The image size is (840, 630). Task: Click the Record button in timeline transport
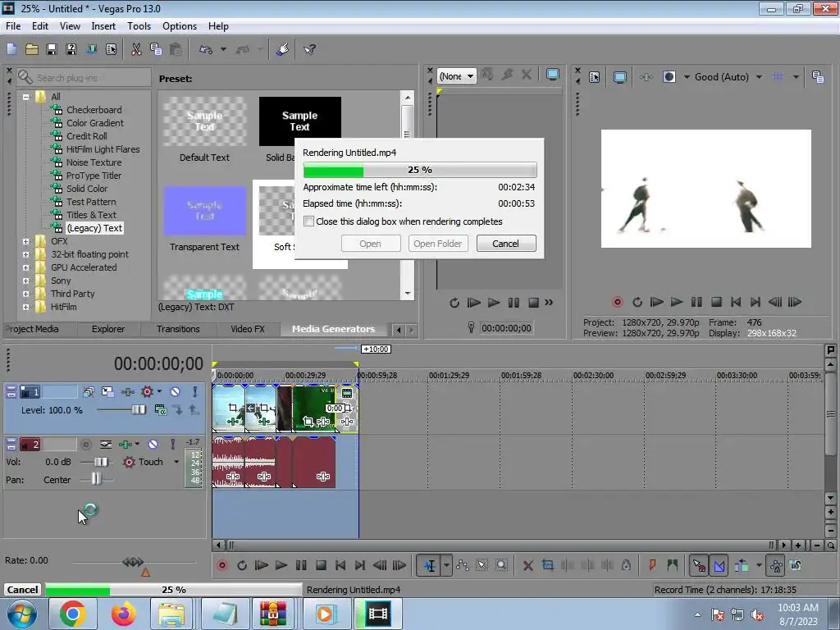pyautogui.click(x=221, y=565)
